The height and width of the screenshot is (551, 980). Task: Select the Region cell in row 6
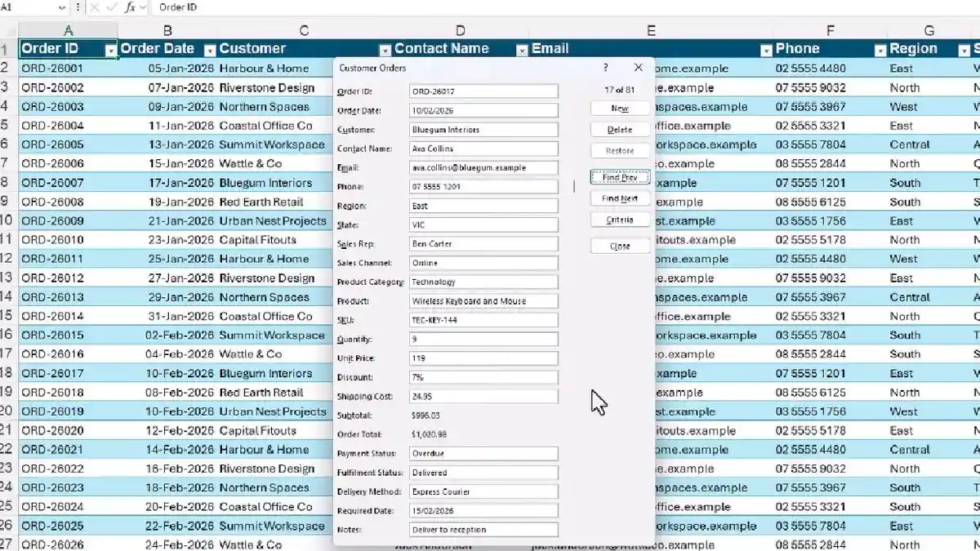tap(929, 144)
